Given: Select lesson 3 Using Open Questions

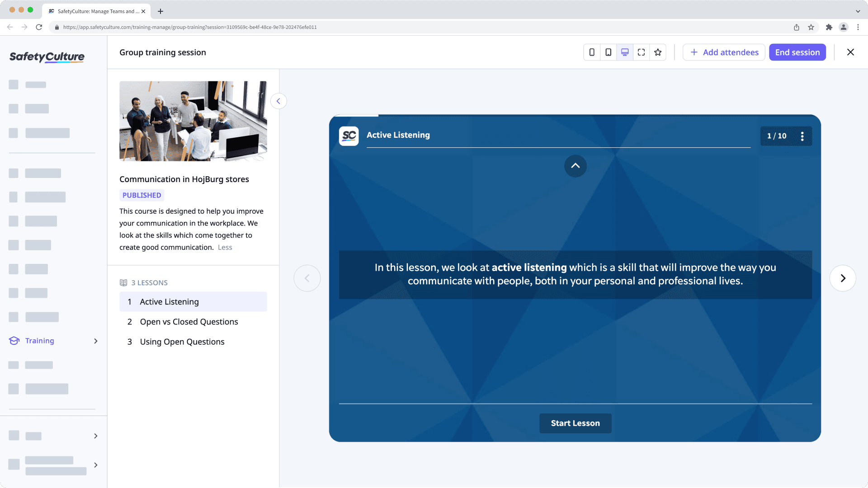Looking at the screenshot, I should [182, 342].
